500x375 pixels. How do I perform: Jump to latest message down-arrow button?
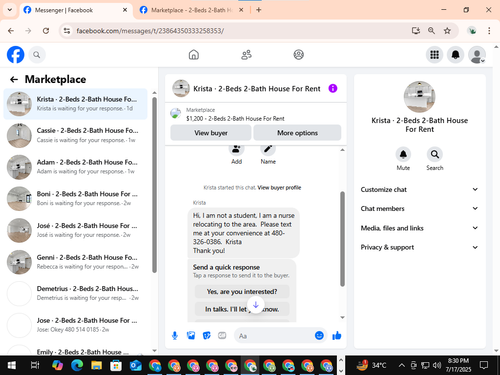click(x=256, y=305)
